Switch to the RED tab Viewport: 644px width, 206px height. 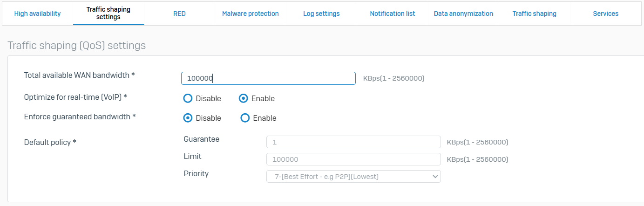click(x=179, y=14)
